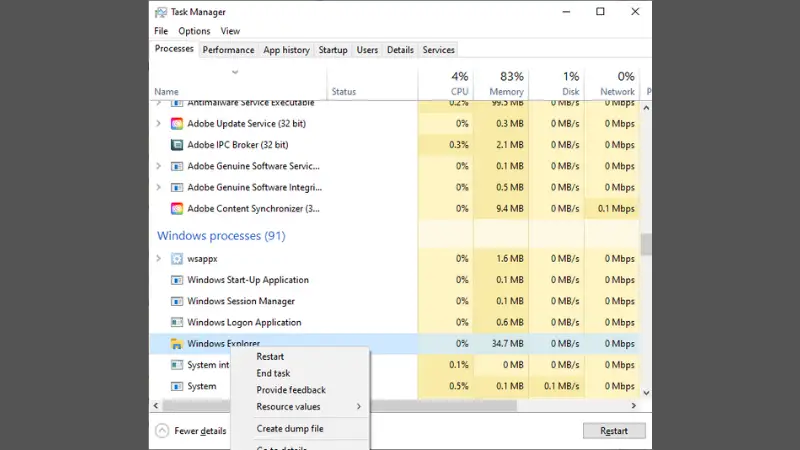This screenshot has height=450, width=800.
Task: Click the vertical scrollbar up arrow
Action: point(646,108)
